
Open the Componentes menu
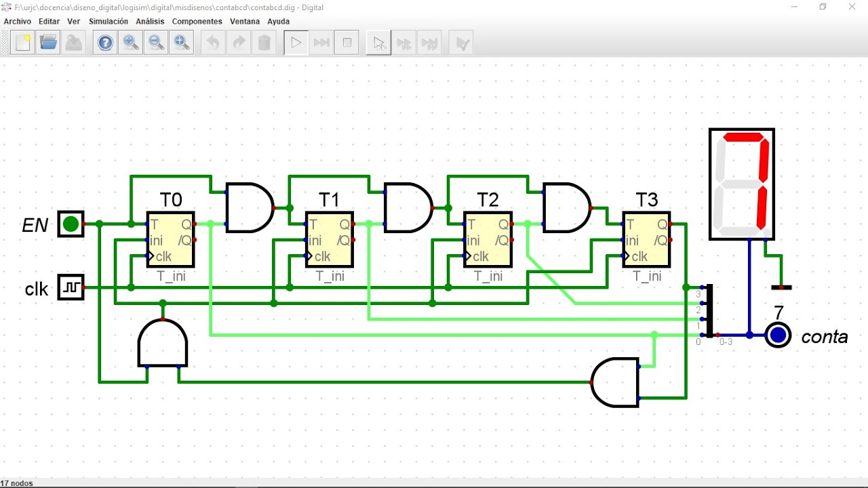[x=197, y=22]
